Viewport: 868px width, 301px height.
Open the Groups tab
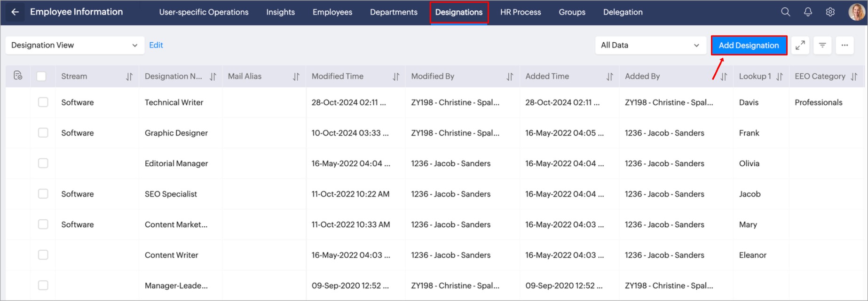(x=572, y=12)
